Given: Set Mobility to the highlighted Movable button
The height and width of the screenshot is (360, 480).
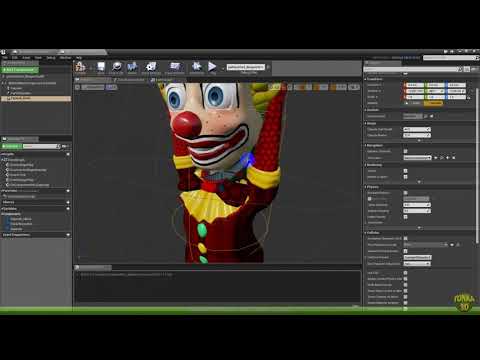Looking at the screenshot, I should 434,103.
